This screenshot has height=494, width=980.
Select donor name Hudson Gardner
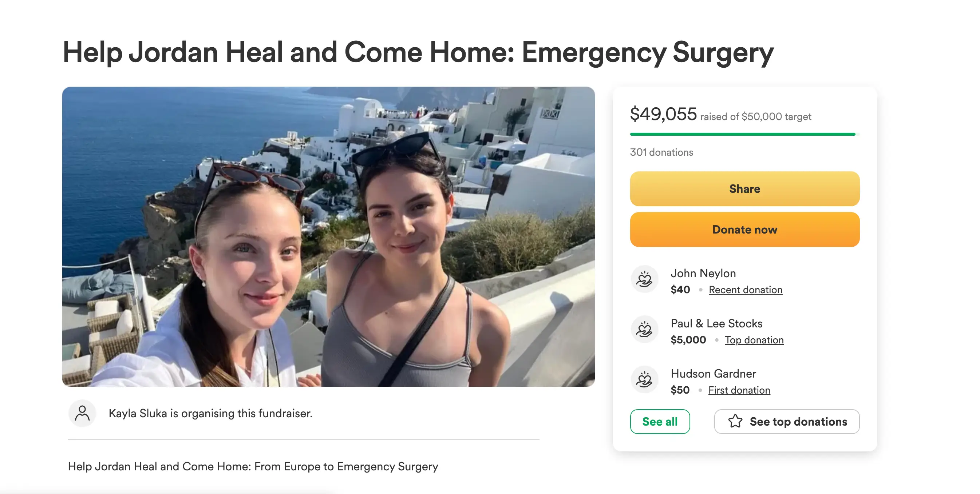[x=713, y=374]
